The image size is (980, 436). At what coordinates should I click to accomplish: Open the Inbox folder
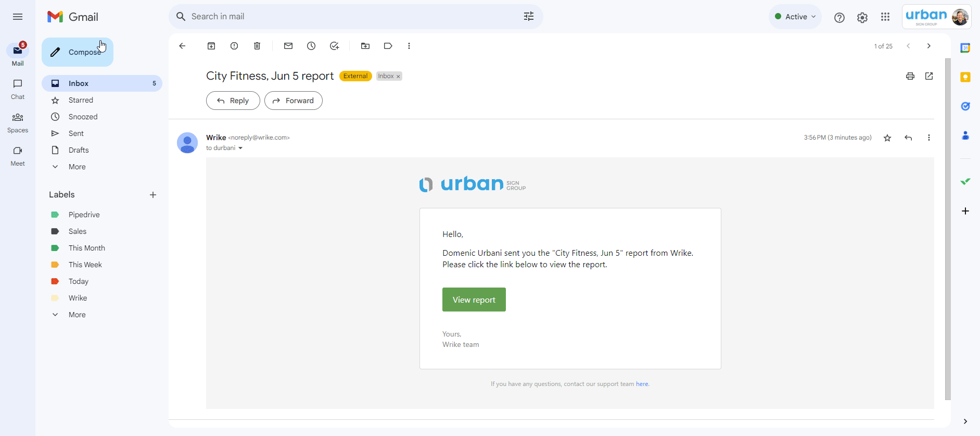[x=102, y=83]
